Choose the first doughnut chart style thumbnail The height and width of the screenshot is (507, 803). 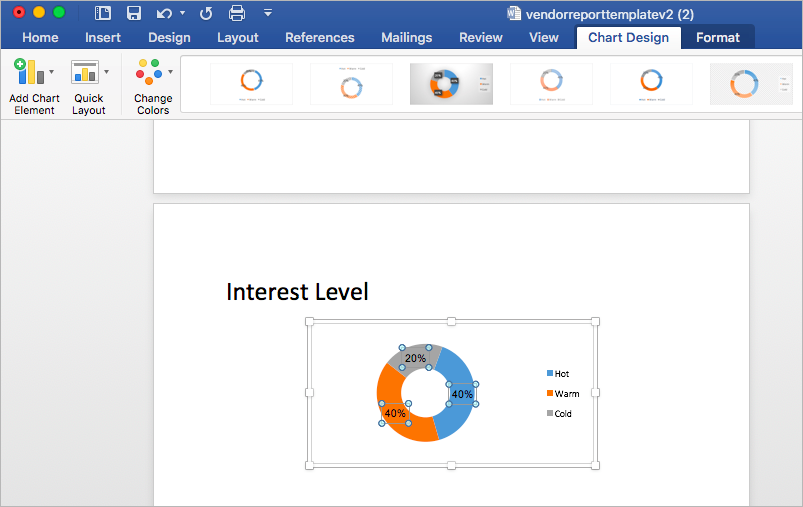[x=251, y=84]
